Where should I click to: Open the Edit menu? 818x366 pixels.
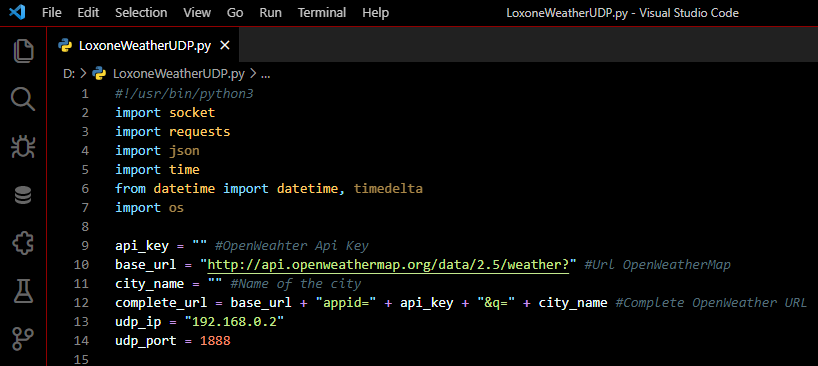pyautogui.click(x=88, y=13)
